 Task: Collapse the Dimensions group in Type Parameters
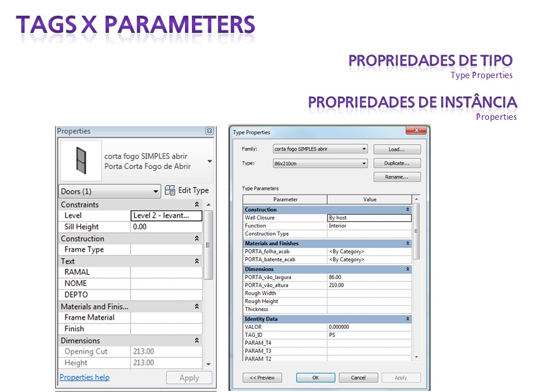(x=408, y=269)
